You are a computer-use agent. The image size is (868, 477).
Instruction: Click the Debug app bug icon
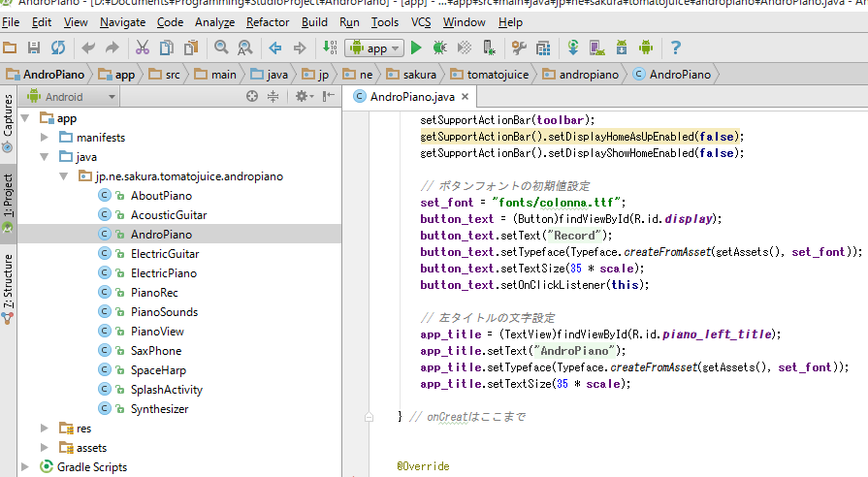pyautogui.click(x=439, y=48)
